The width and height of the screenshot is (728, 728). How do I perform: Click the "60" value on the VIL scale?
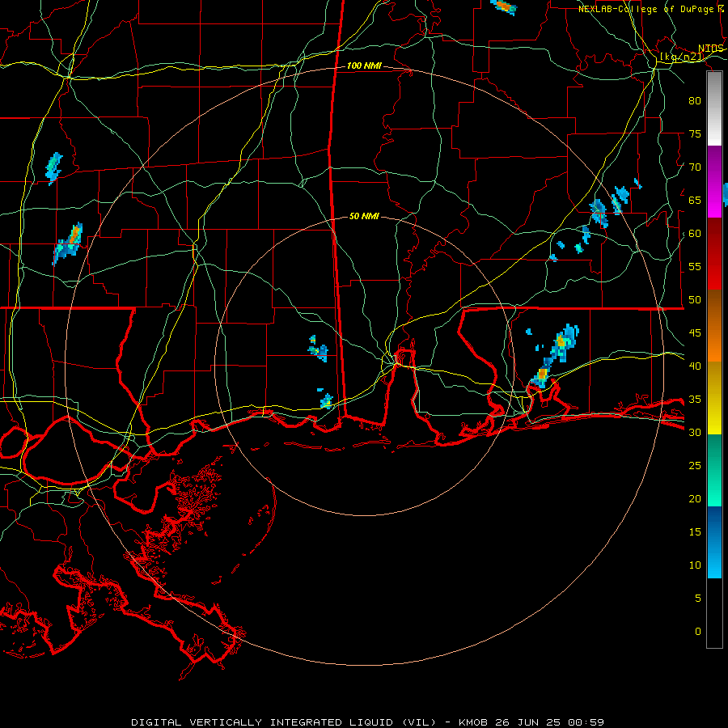[695, 234]
